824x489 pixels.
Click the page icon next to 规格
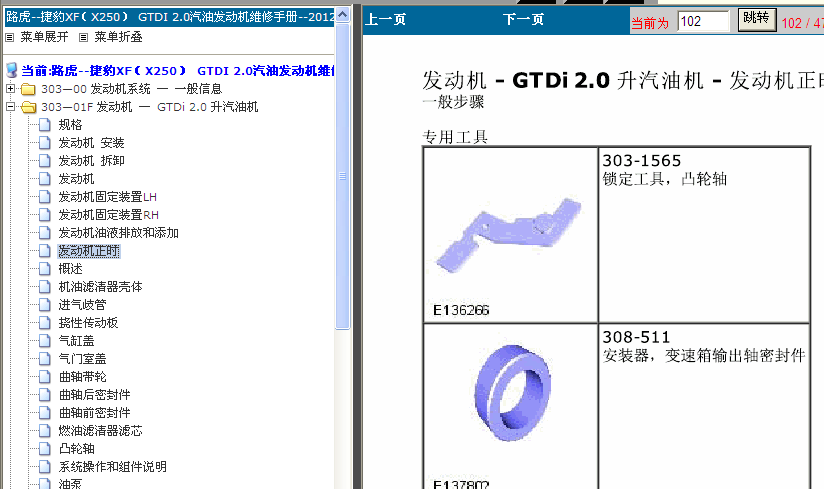[x=45, y=125]
